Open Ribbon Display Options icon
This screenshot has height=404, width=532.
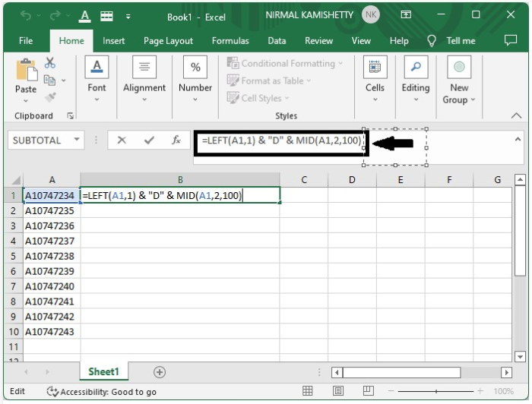[x=406, y=14]
